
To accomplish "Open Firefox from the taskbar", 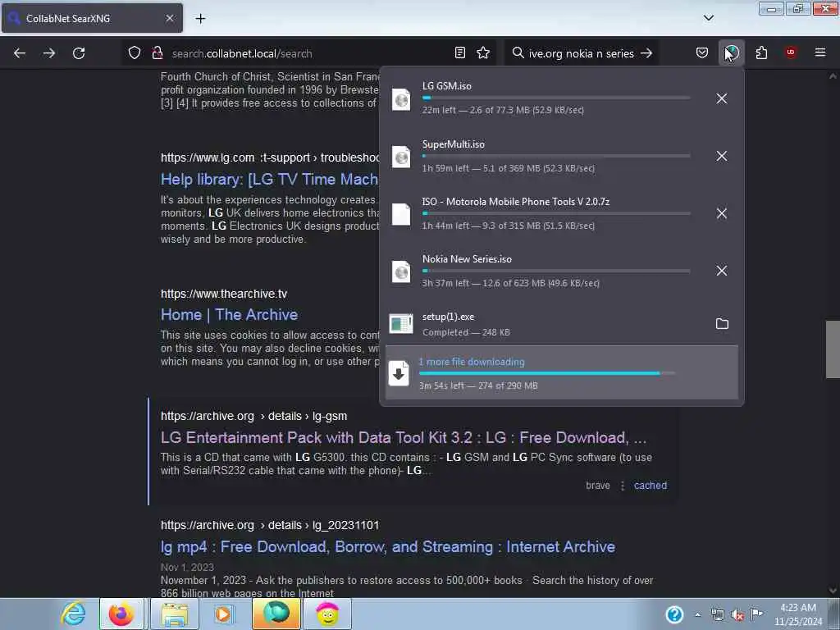I will point(121,614).
